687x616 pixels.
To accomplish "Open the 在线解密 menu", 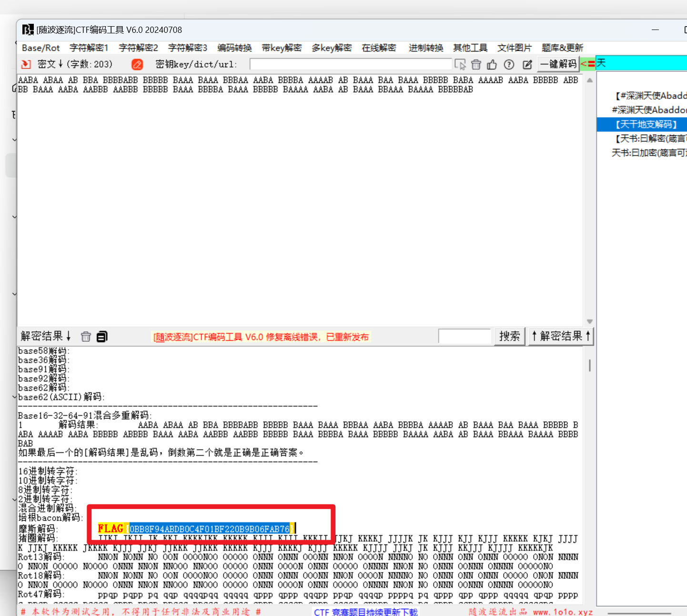I will [379, 48].
